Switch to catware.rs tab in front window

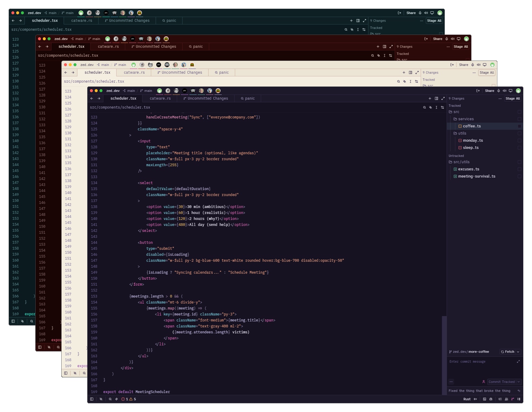point(160,99)
